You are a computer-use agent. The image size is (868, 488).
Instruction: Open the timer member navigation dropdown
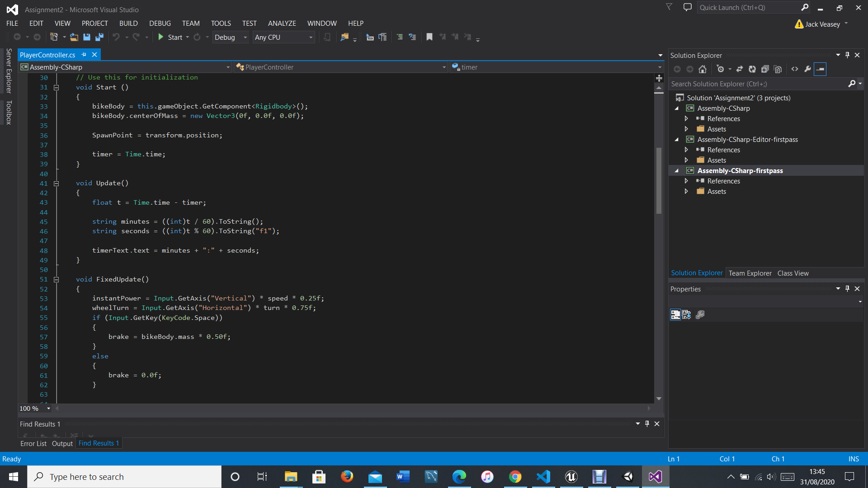[x=557, y=67]
